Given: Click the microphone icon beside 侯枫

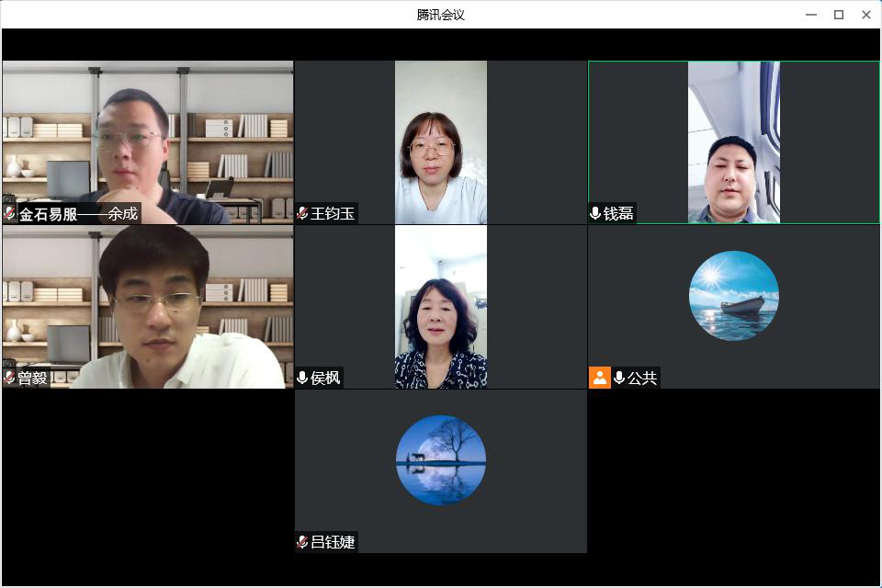Looking at the screenshot, I should coord(302,378).
